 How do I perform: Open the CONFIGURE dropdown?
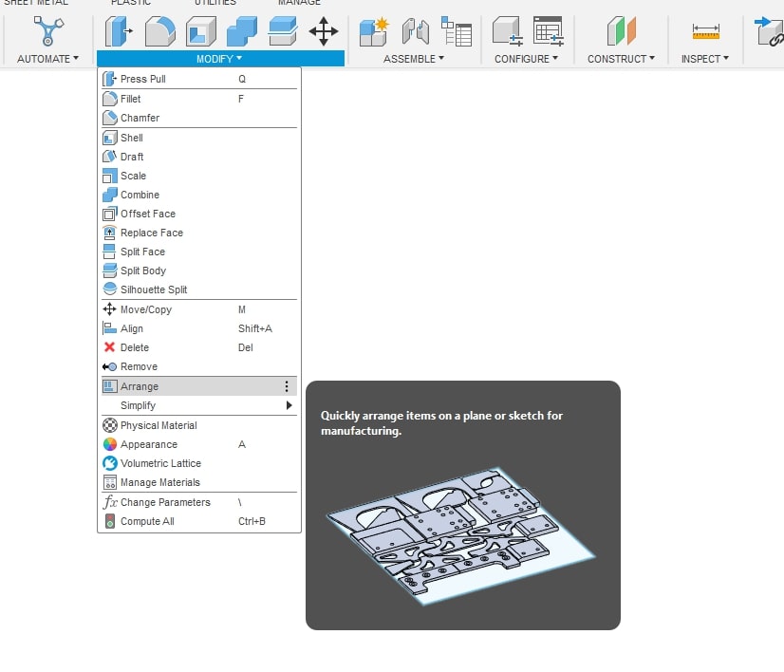tap(526, 59)
